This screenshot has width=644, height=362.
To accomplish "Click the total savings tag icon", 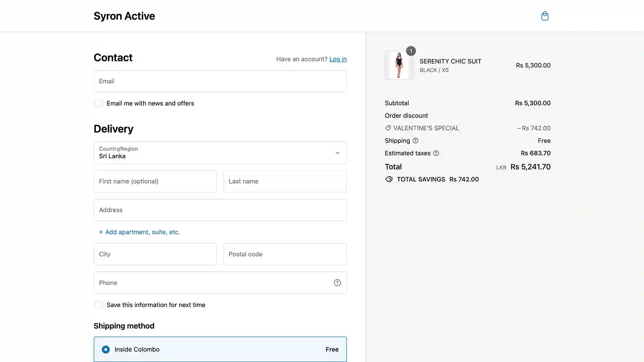I will [388, 179].
